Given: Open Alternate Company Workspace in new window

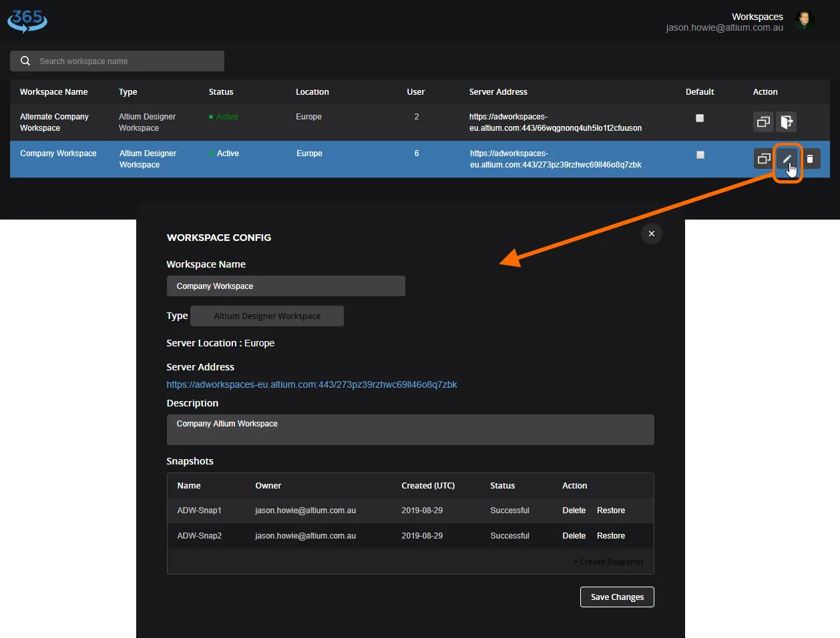Looking at the screenshot, I should coord(763,122).
